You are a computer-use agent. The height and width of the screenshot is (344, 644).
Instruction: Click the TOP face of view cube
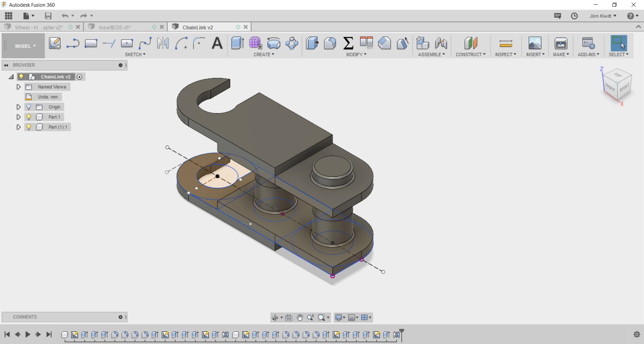coord(618,75)
